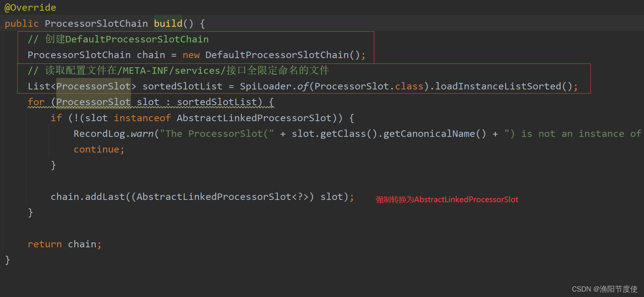The width and height of the screenshot is (644, 297).
Task: Click the META-INF/services comment line
Action: [x=178, y=71]
